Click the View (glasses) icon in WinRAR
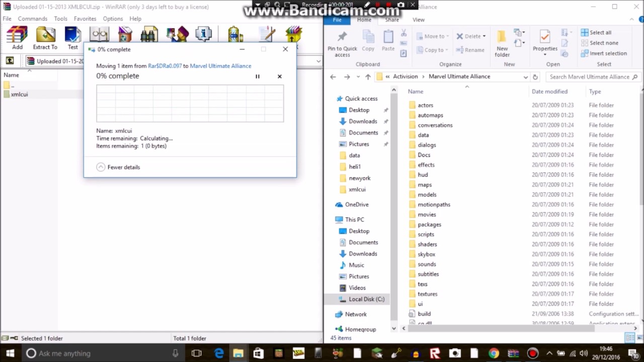The image size is (644, 362). coord(99,35)
